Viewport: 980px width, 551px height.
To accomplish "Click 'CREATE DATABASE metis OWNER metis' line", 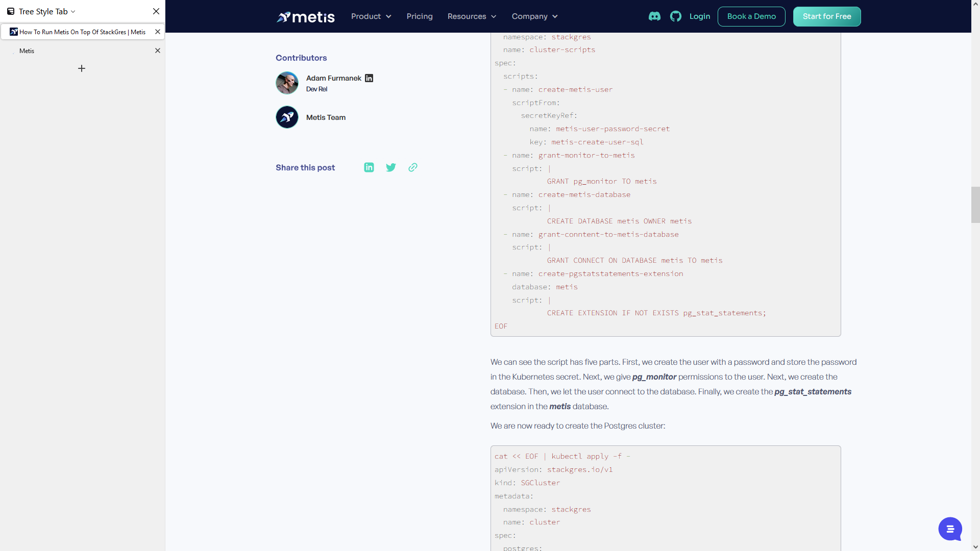I will point(619,221).
